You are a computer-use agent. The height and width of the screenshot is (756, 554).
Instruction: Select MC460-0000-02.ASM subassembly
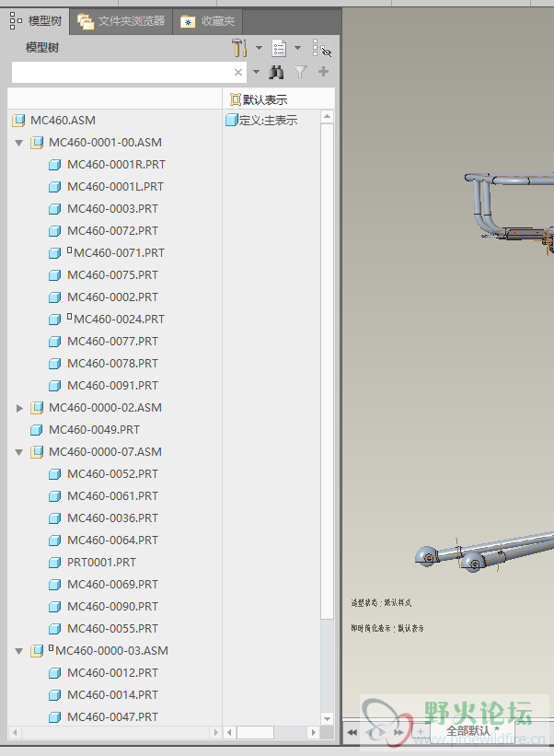(105, 408)
